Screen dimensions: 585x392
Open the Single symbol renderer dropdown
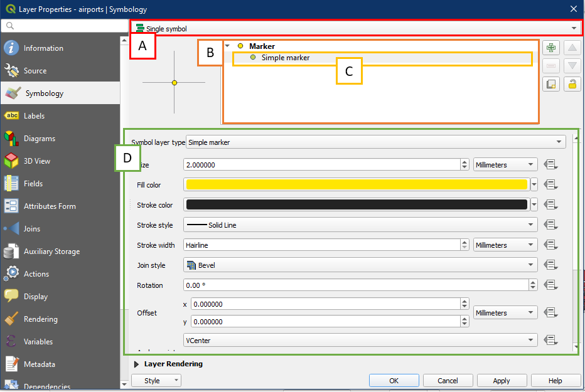356,28
